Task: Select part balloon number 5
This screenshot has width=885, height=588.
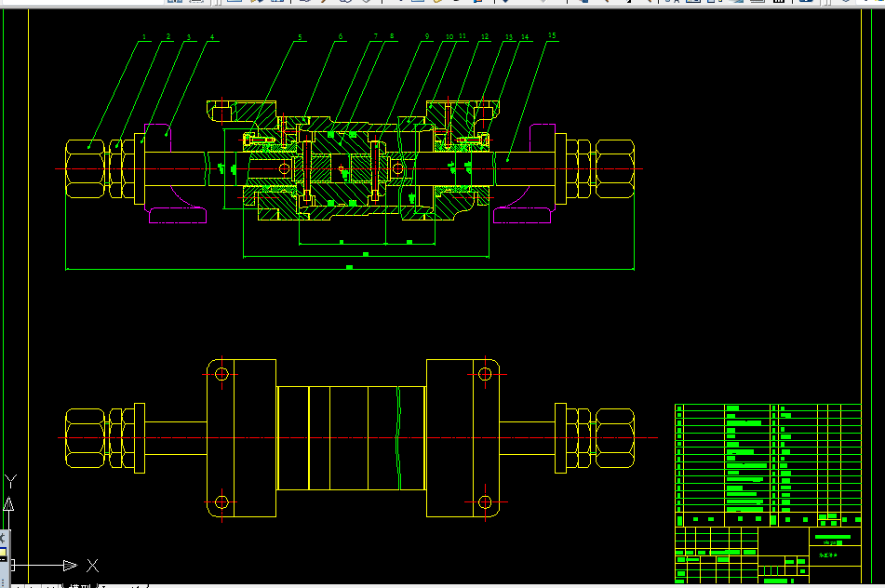Action: (x=300, y=37)
